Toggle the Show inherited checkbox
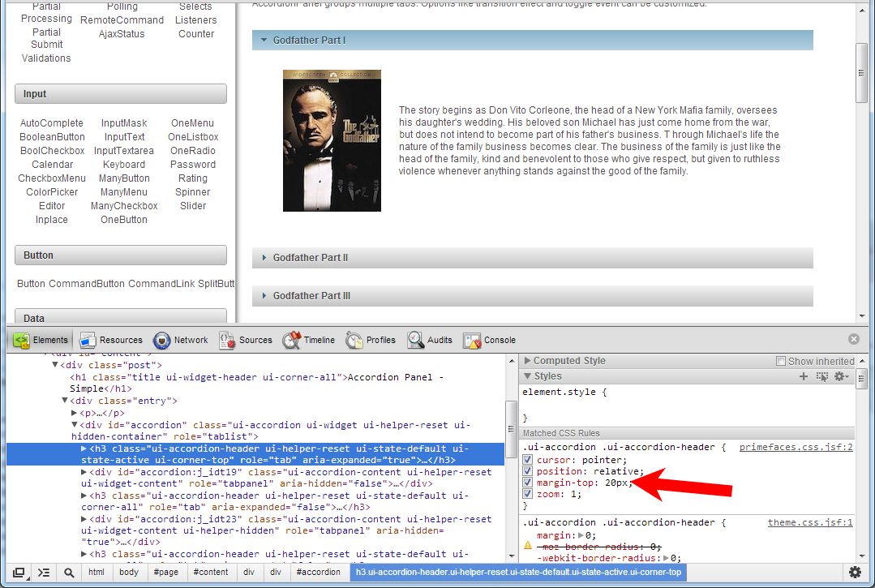 pyautogui.click(x=781, y=362)
